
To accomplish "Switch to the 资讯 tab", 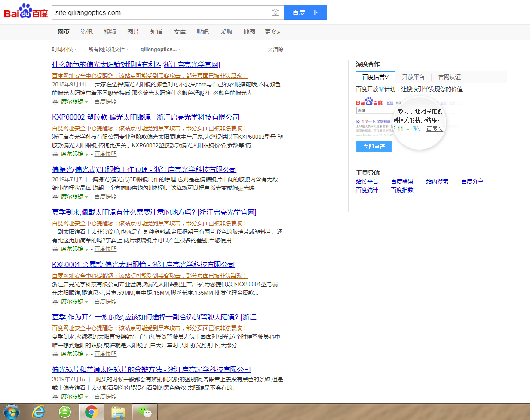I will pyautogui.click(x=87, y=32).
